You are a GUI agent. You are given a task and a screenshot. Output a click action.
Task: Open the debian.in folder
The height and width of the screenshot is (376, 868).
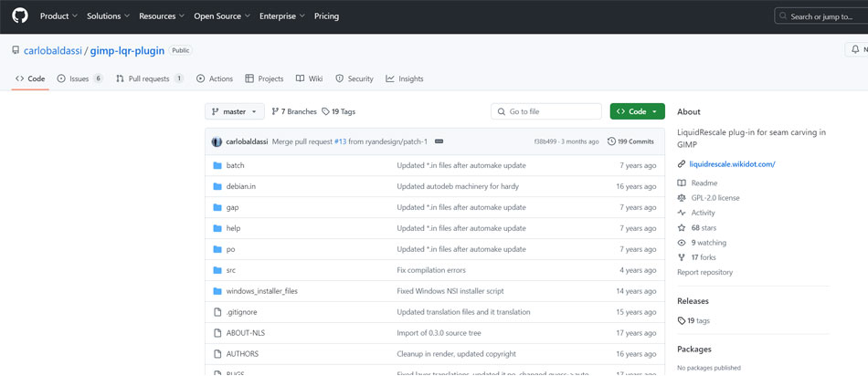click(x=241, y=186)
